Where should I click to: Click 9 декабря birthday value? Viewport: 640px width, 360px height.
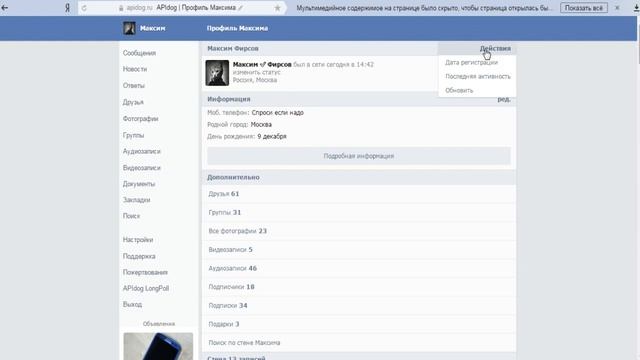click(x=272, y=136)
